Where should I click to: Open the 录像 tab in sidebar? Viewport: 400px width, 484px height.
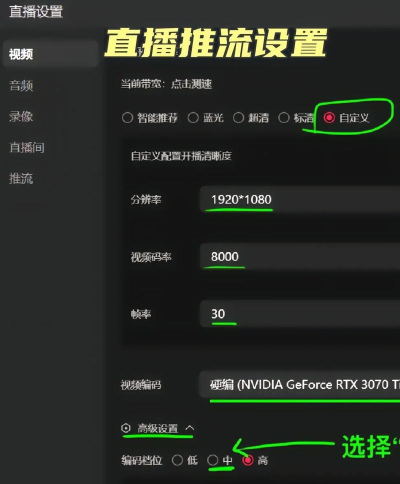pyautogui.click(x=21, y=116)
